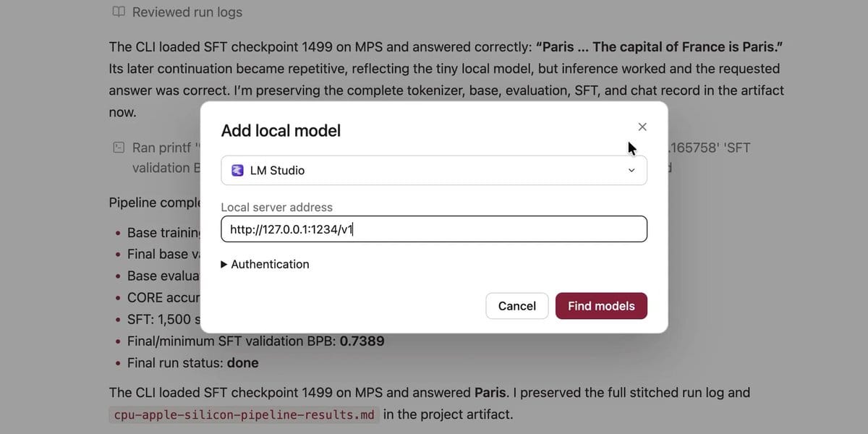The image size is (868, 434).
Task: Click the Final/minimum SFT validation BPB line
Action: coord(255,341)
